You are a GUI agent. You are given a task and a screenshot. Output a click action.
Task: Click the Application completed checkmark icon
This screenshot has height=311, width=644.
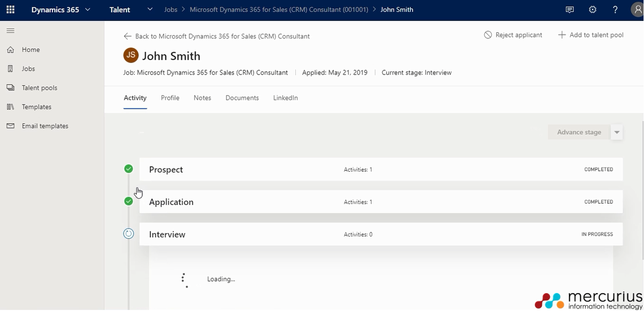click(129, 201)
